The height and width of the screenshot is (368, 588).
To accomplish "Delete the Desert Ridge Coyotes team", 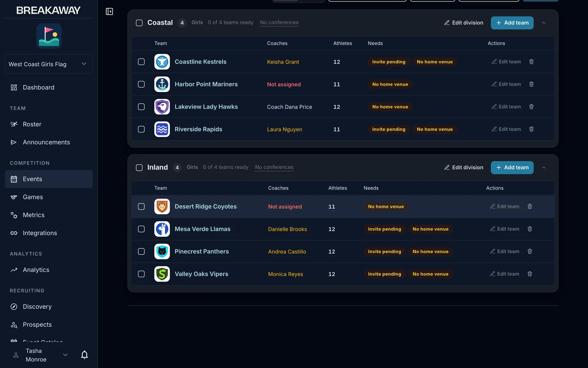I will (x=530, y=206).
